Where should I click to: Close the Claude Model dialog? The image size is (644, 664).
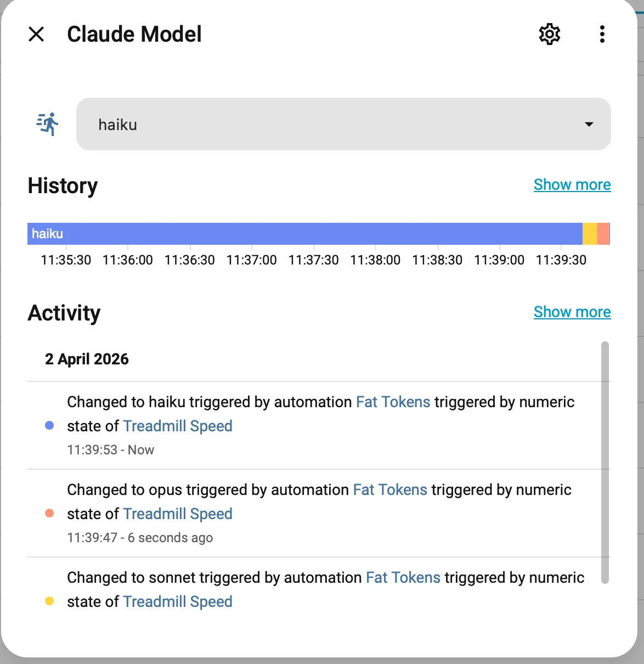click(x=36, y=34)
